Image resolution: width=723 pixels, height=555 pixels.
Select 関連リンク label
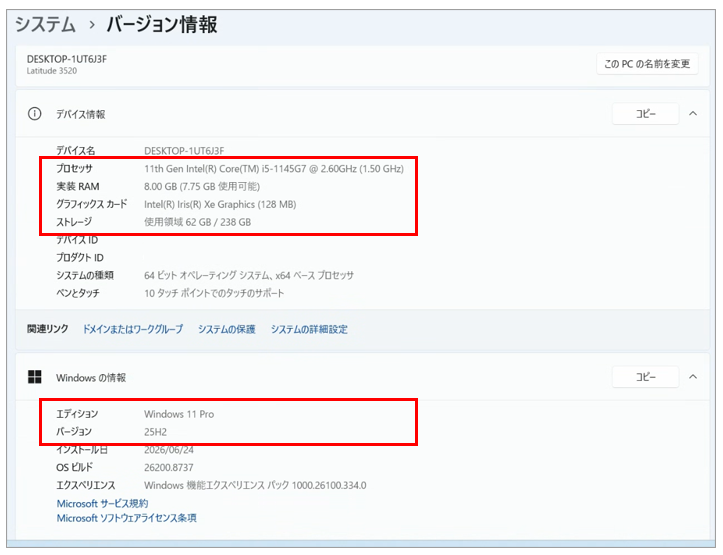pyautogui.click(x=47, y=329)
